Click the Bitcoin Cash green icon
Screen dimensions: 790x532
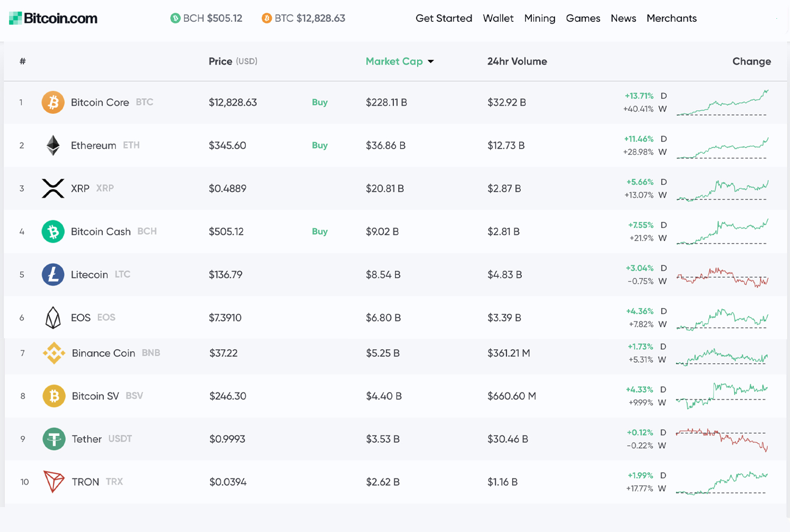[x=53, y=232]
